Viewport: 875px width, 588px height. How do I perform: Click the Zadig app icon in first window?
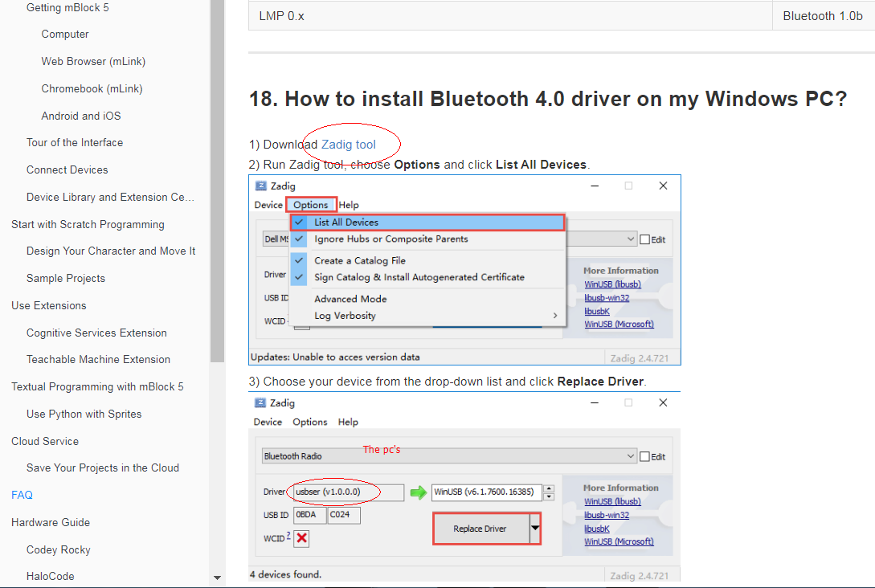[260, 186]
